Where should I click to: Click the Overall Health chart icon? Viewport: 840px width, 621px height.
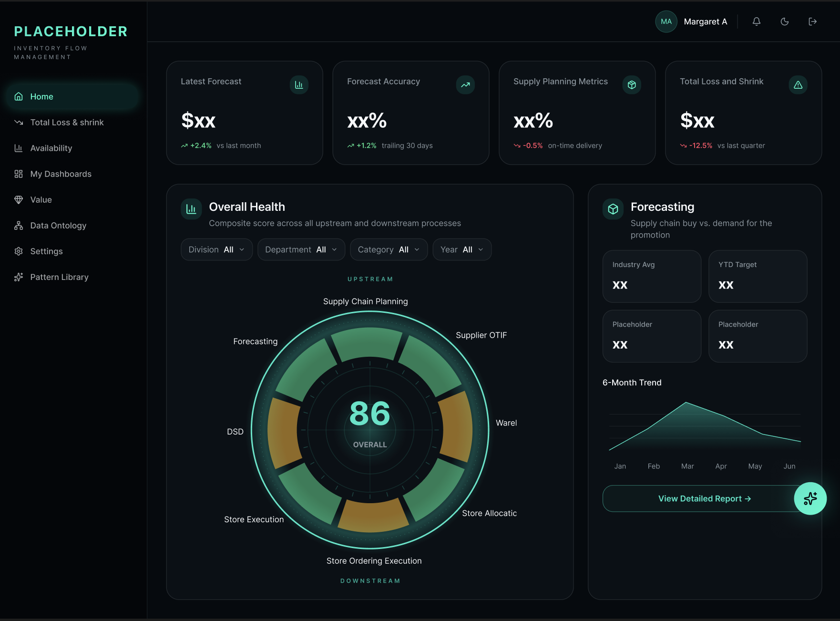click(191, 209)
